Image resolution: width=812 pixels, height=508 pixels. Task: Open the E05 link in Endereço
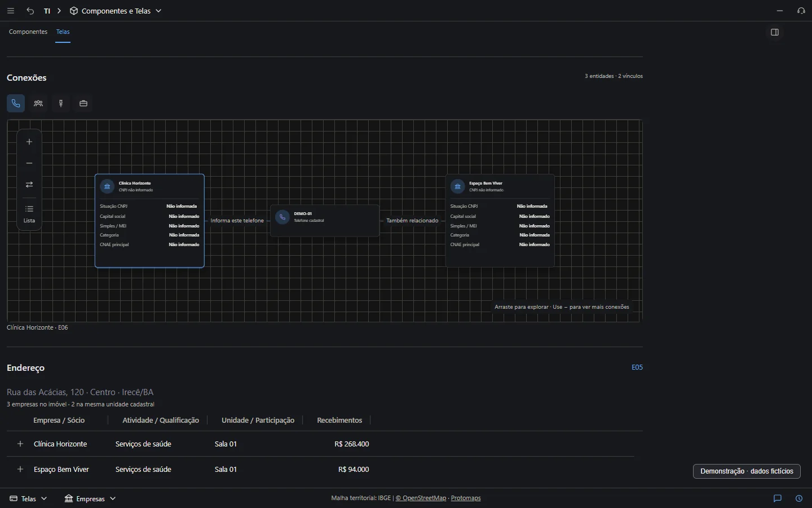pos(637,367)
